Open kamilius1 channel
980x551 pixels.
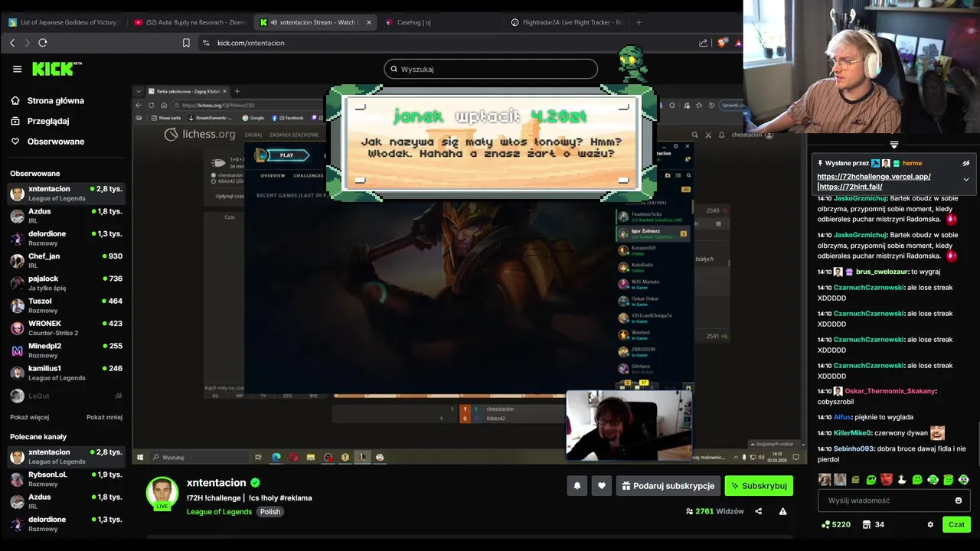[x=67, y=373]
